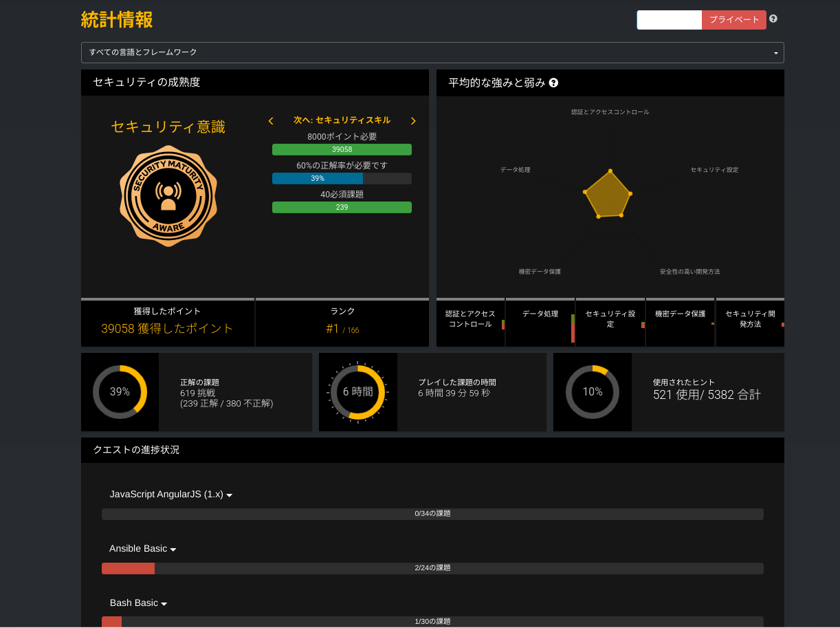This screenshot has height=628, width=840.
Task: Expand Ansible Basic quest
Action: pyautogui.click(x=143, y=548)
